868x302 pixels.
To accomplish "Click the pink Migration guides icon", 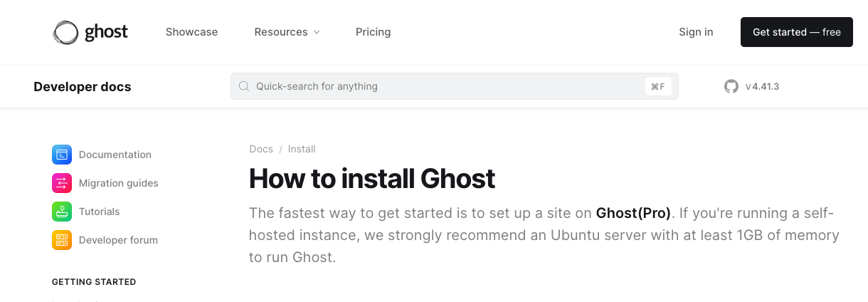I will tap(62, 183).
